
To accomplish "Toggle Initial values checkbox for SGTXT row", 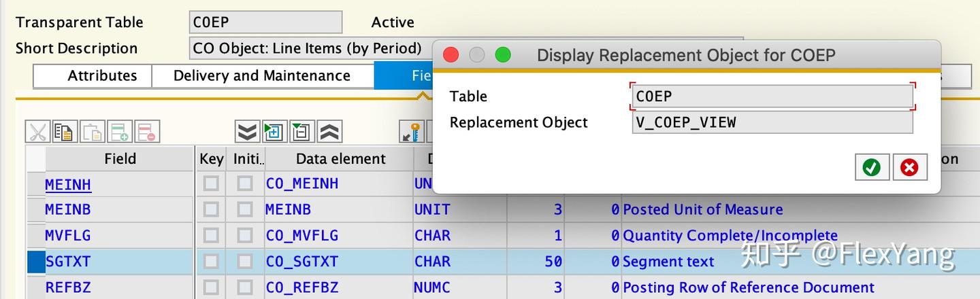I will point(245,262).
